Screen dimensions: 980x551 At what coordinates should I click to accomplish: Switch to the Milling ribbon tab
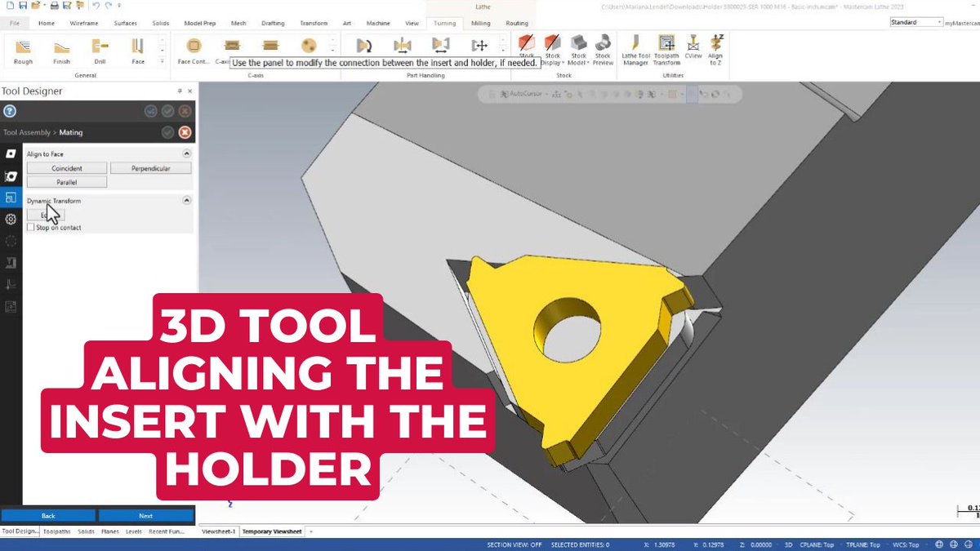481,23
